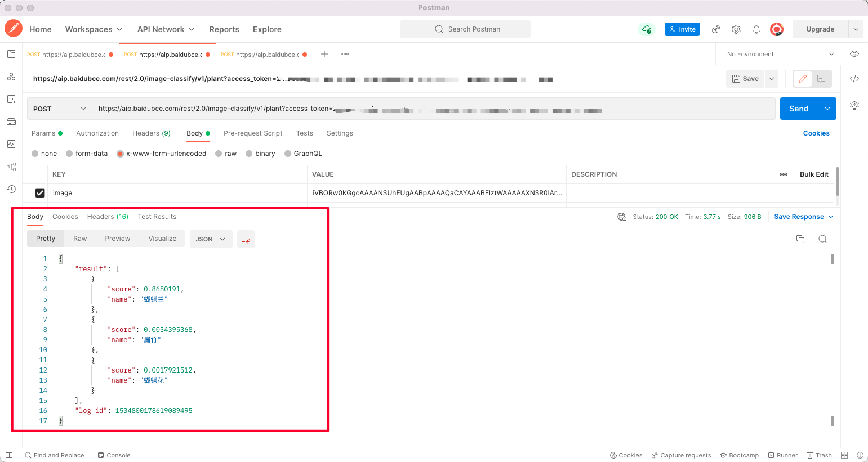Viewport: 868px width, 462px height.
Task: Open the tab options ellipsis menu
Action: (345, 54)
